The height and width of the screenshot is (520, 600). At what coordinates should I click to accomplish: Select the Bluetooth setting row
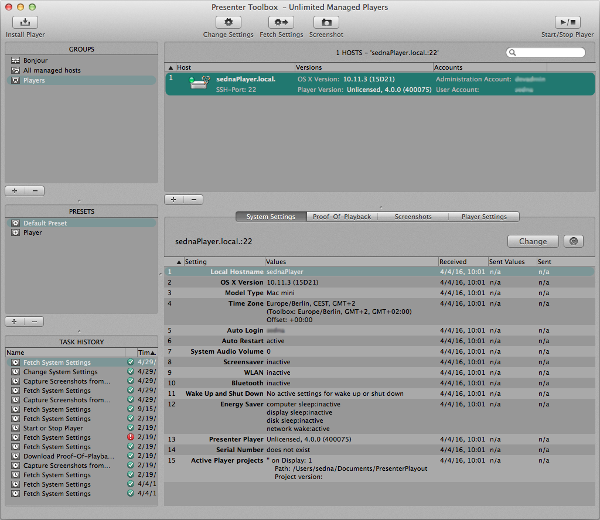pos(379,383)
